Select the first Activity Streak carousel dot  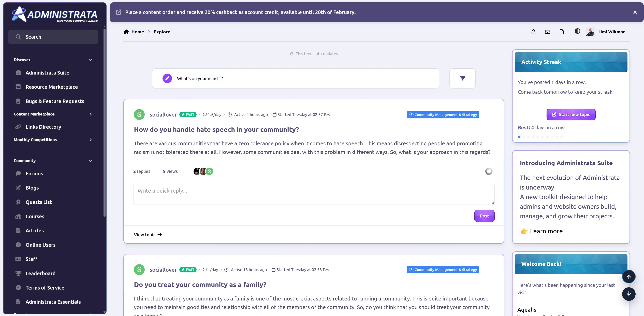click(x=519, y=137)
